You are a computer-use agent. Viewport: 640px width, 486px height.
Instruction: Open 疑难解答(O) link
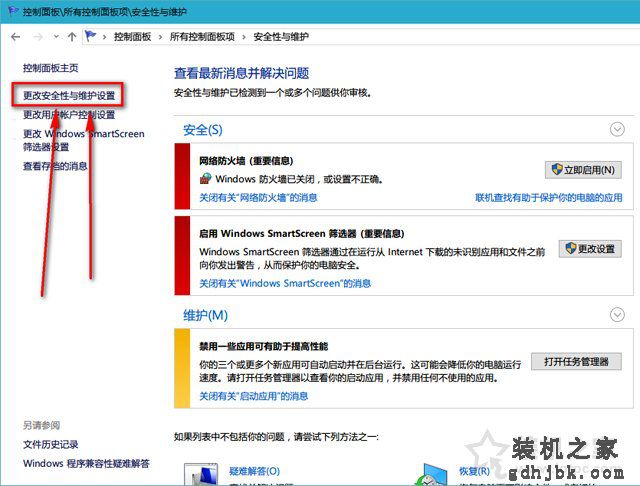[x=254, y=471]
